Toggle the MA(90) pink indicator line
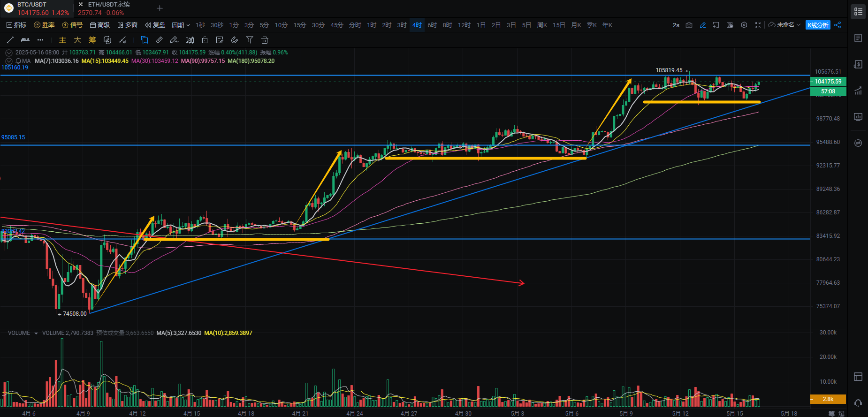The height and width of the screenshot is (417, 868). click(203, 61)
